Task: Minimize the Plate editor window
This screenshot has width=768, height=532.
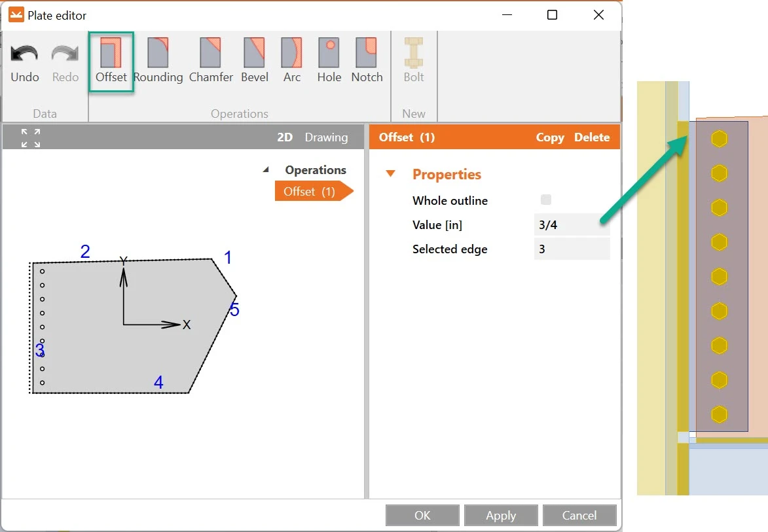Action: coord(507,14)
